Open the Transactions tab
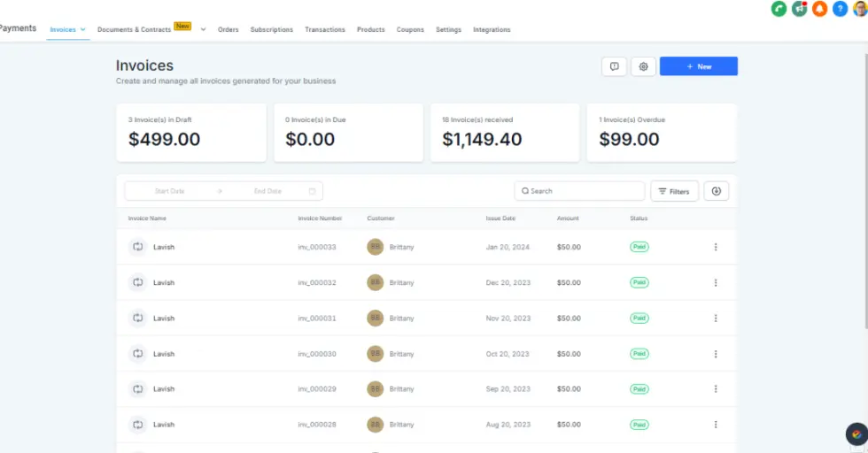Image resolution: width=868 pixels, height=453 pixels. (x=325, y=29)
